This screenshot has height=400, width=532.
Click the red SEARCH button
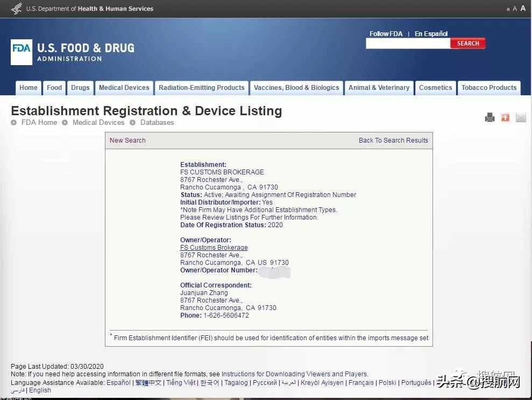[468, 43]
